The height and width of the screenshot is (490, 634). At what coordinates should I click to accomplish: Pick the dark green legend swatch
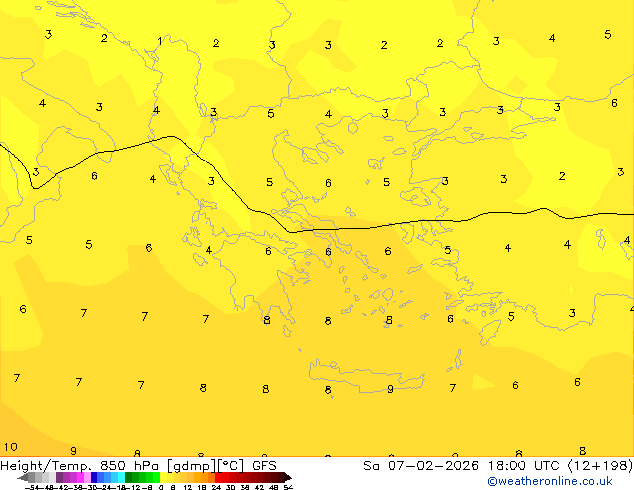129,477
